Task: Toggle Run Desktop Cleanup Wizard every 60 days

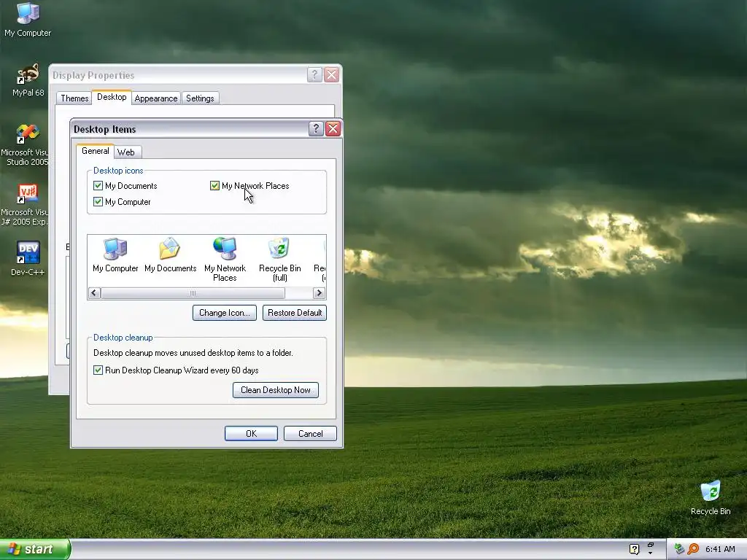Action: tap(98, 370)
